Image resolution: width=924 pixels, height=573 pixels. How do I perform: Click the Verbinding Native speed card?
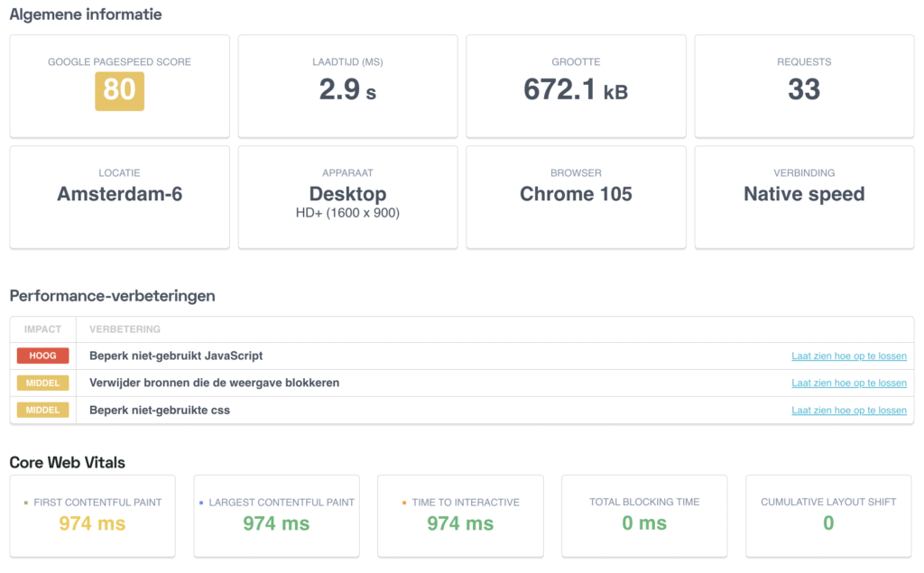coord(804,198)
